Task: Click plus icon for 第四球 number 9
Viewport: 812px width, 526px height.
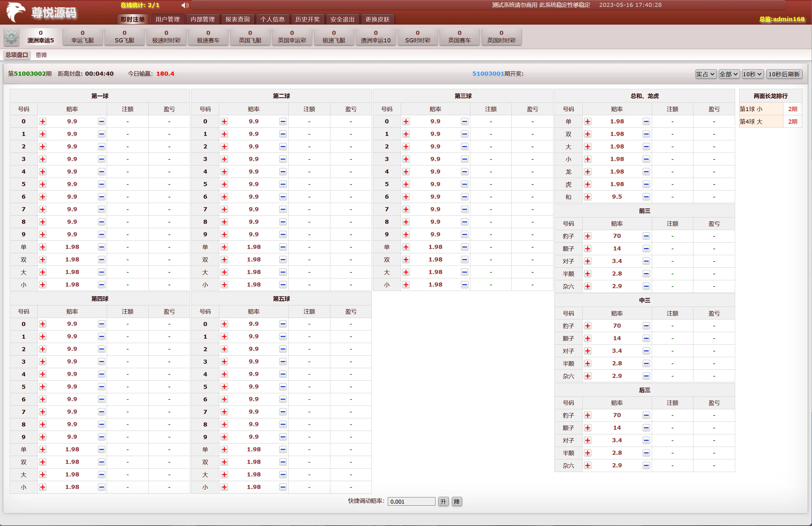Action: coord(43,437)
